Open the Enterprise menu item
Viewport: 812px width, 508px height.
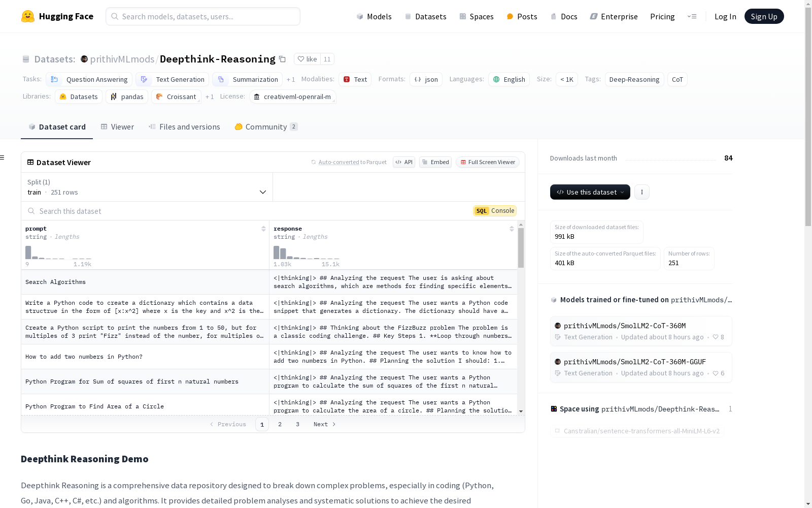[x=614, y=16]
